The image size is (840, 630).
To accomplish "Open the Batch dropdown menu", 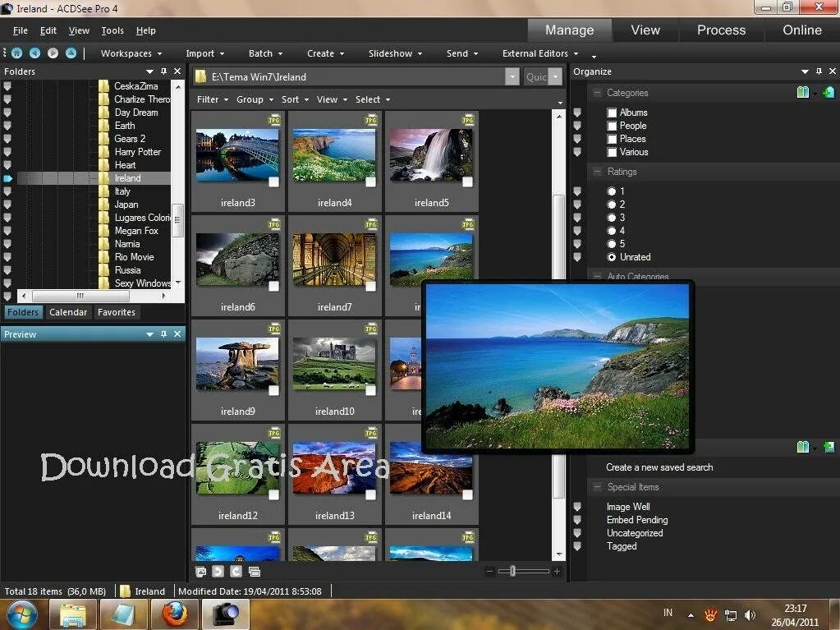I will [265, 53].
